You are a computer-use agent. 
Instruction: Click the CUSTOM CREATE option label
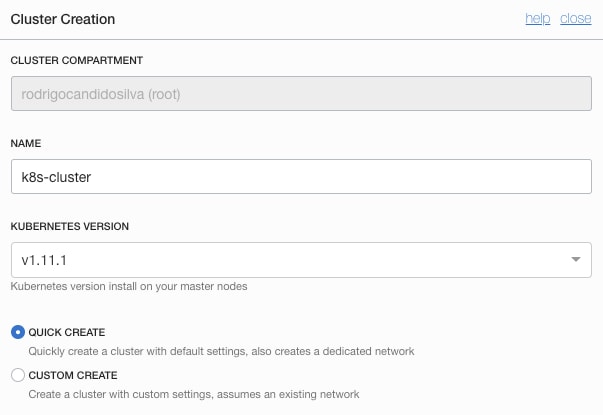73,376
